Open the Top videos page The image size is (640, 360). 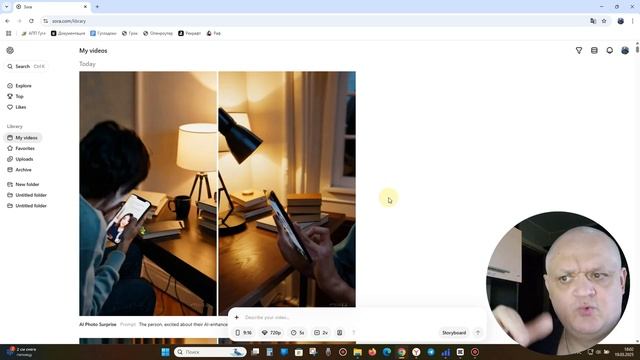(16, 96)
